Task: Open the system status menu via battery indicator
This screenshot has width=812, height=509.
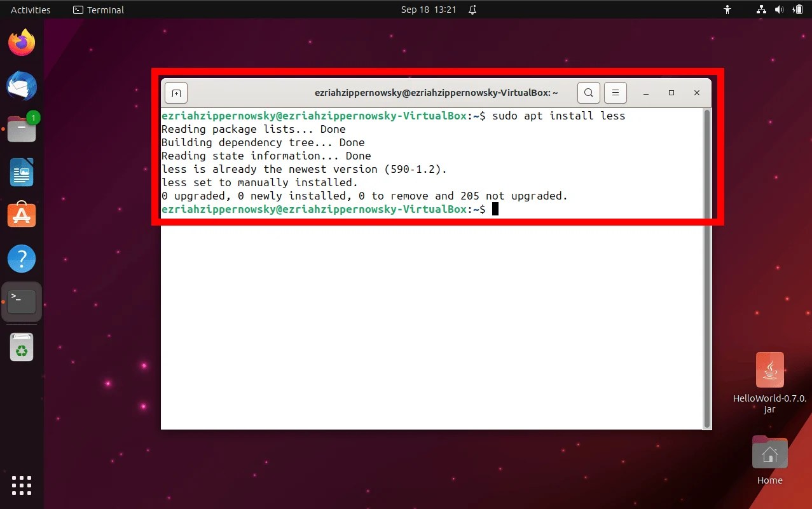Action: pyautogui.click(x=797, y=10)
